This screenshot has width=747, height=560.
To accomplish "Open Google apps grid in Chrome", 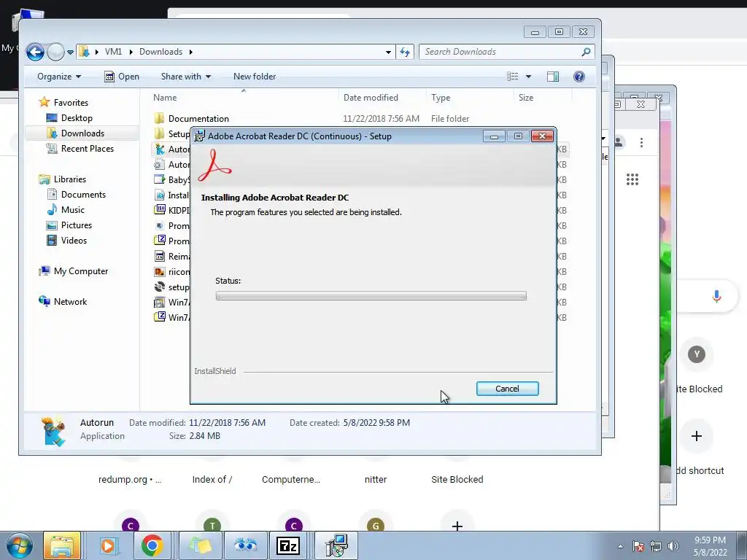I will tap(632, 179).
